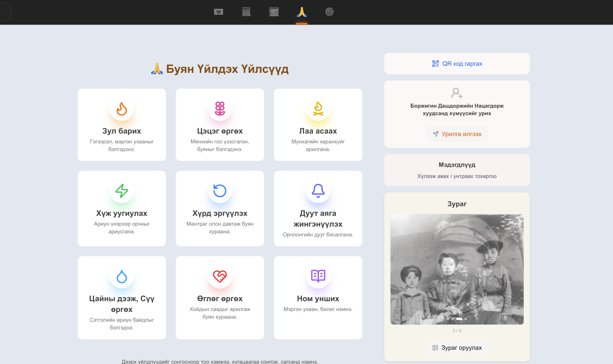613x364 pixels.
Task: Open the book icon Ном унших
Action: coord(318,276)
